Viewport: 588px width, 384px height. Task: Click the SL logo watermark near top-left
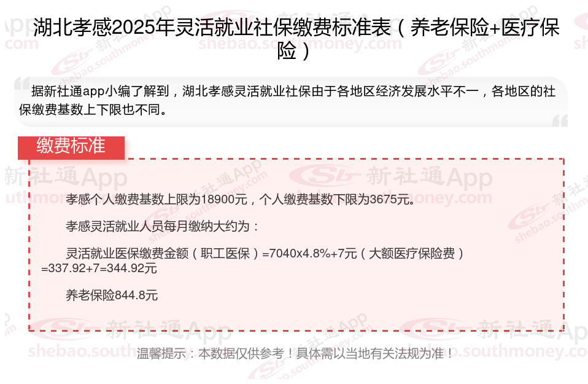pyautogui.click(x=72, y=60)
